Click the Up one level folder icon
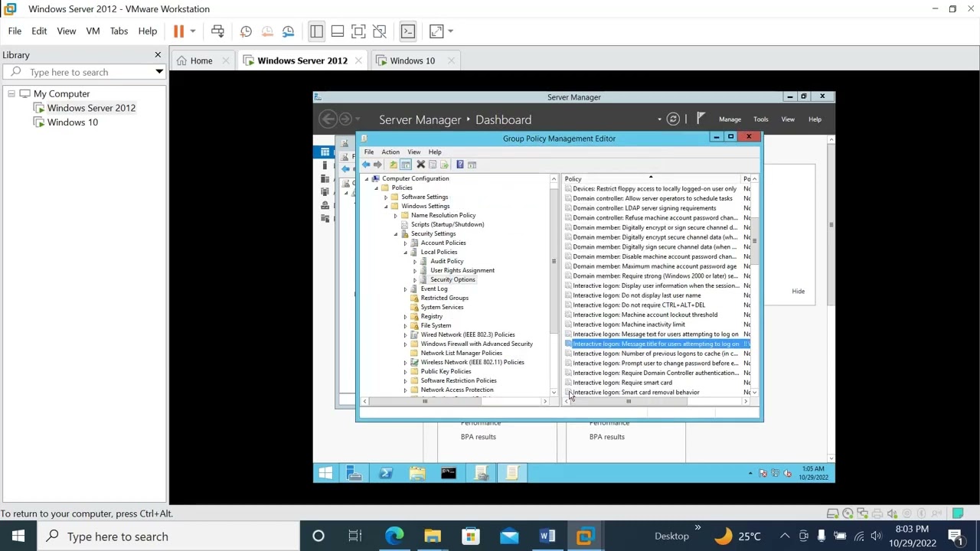 [394, 165]
